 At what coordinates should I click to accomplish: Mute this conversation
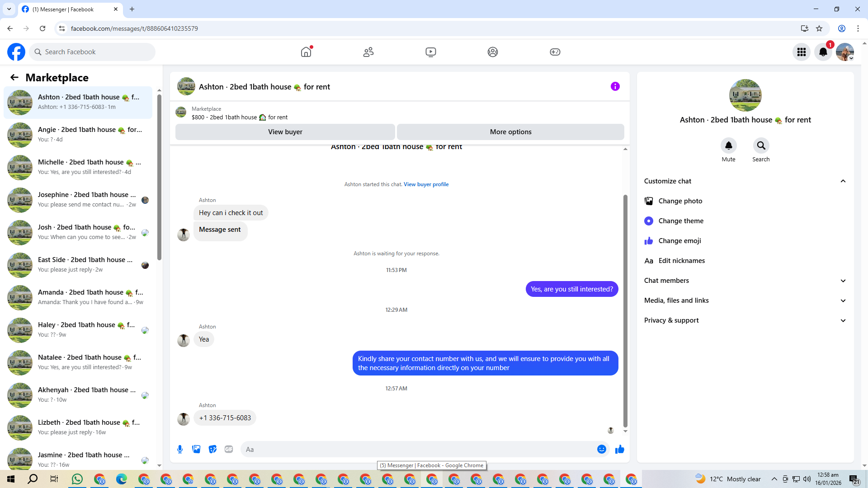(x=728, y=146)
